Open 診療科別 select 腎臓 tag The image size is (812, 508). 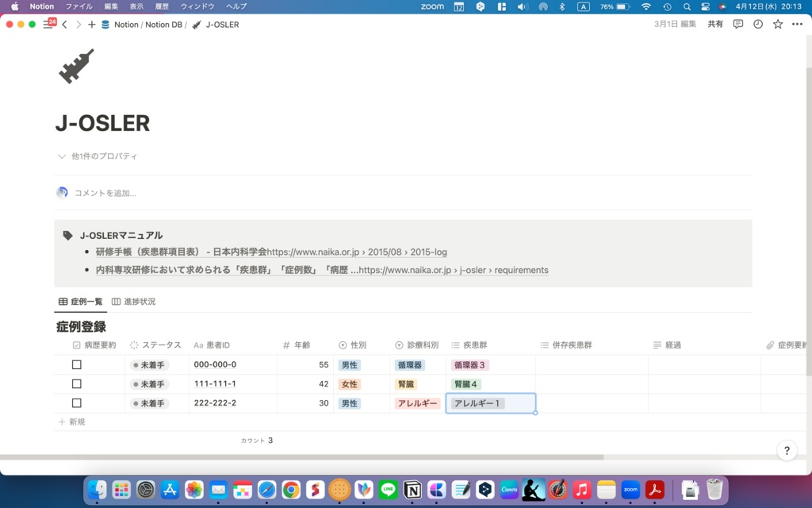tap(406, 384)
